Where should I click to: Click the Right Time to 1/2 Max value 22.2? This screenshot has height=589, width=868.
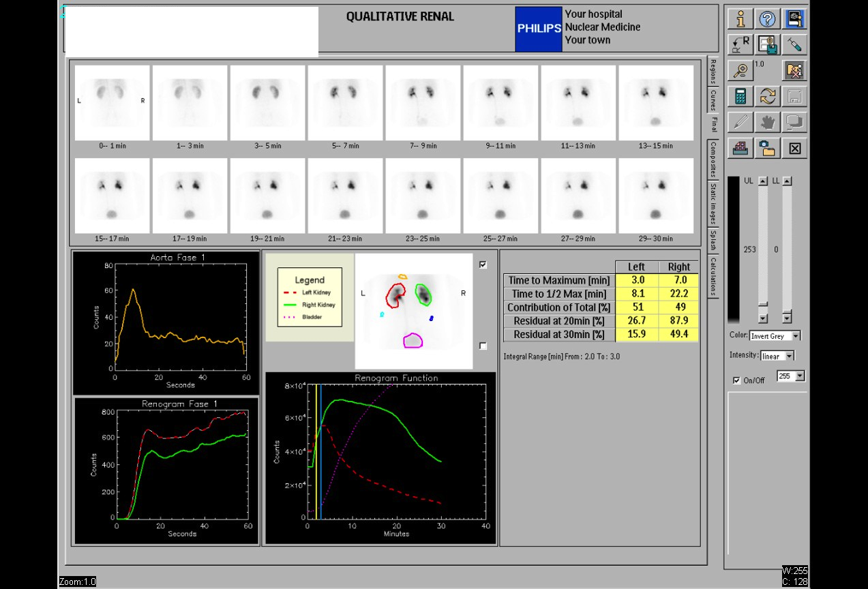click(x=679, y=294)
